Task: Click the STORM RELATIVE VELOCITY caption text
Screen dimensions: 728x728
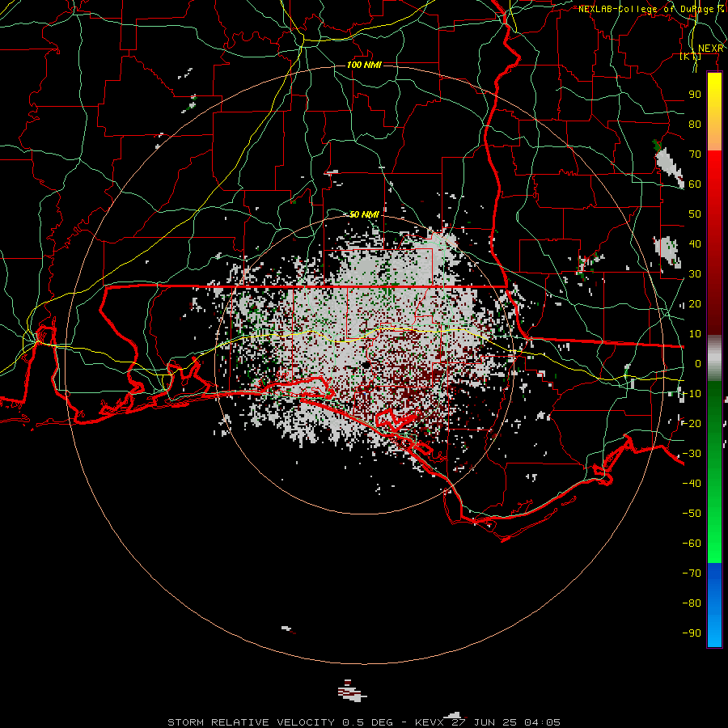Action: click(x=252, y=722)
